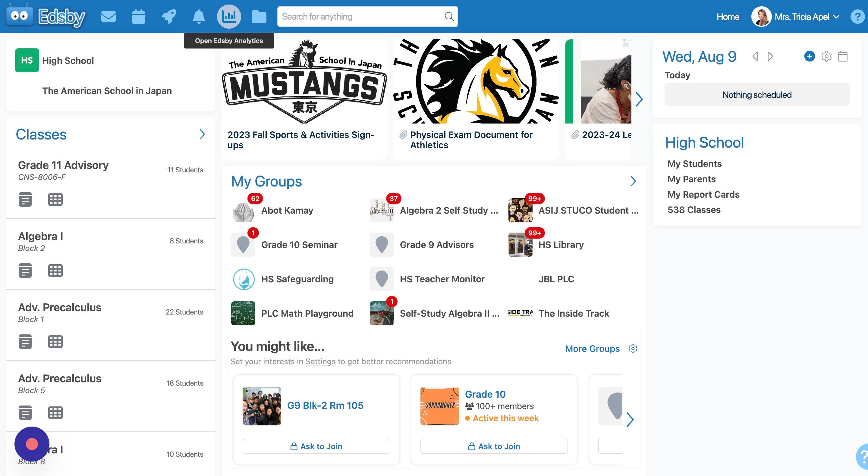Add a calendar event with plus icon

[x=809, y=56]
